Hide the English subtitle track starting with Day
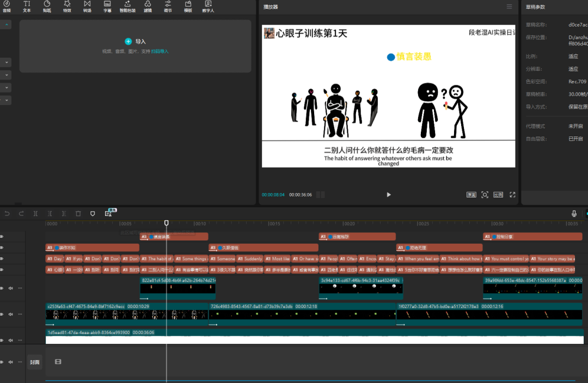Image resolution: width=588 pixels, height=383 pixels. point(2,258)
